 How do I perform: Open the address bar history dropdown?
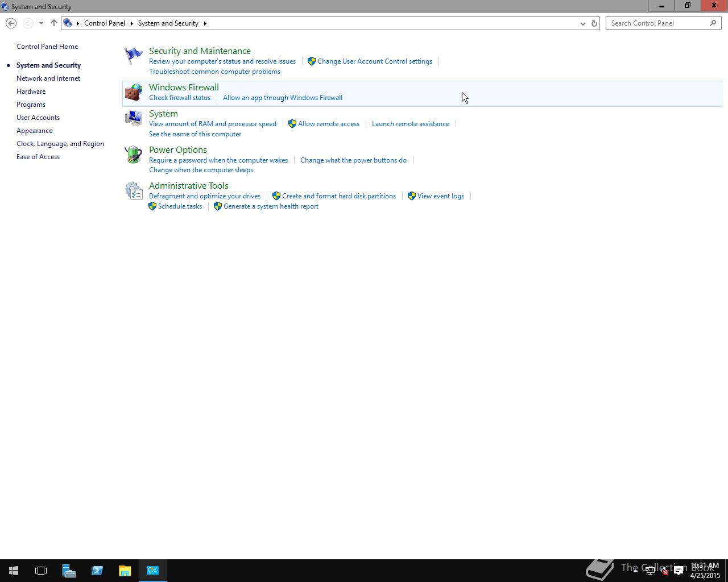[x=582, y=23]
